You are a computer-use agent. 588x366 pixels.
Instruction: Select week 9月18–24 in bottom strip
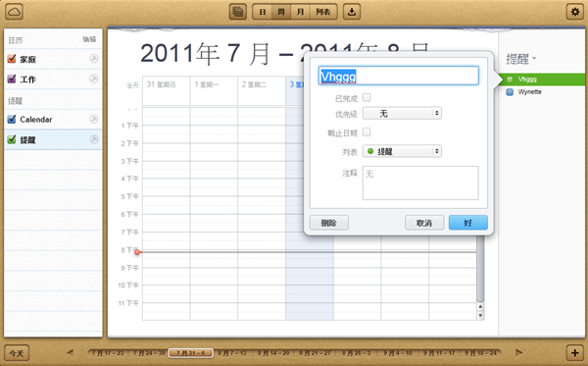480,353
